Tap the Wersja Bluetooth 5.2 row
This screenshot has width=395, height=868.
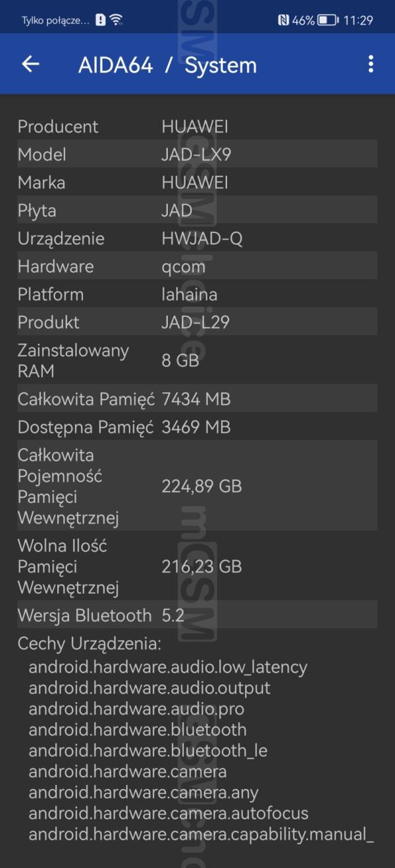click(197, 615)
